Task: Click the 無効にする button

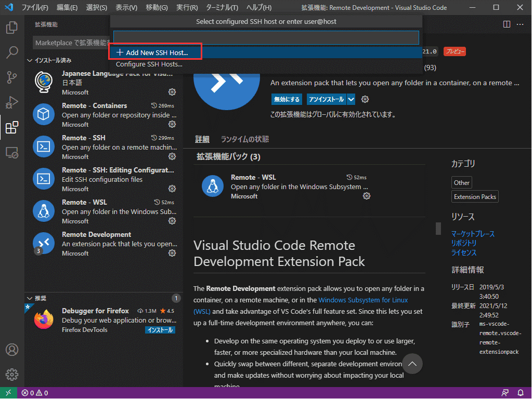Action: tap(287, 99)
